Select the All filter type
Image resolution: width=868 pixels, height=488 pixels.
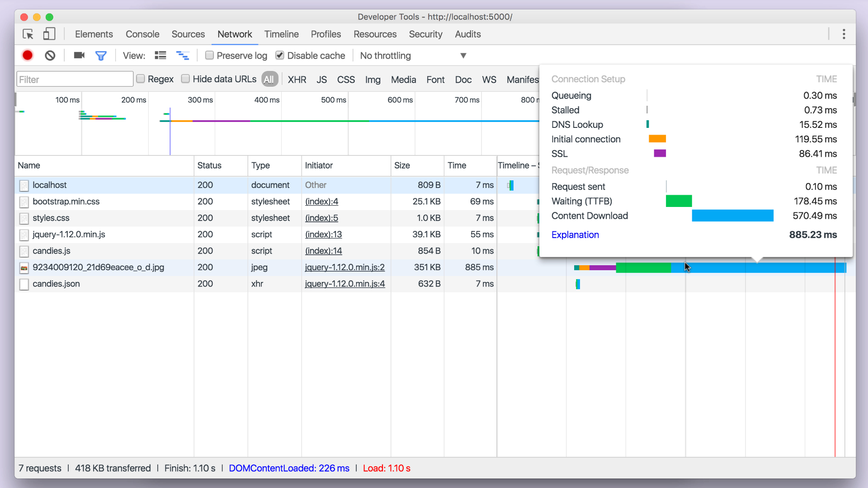point(269,80)
